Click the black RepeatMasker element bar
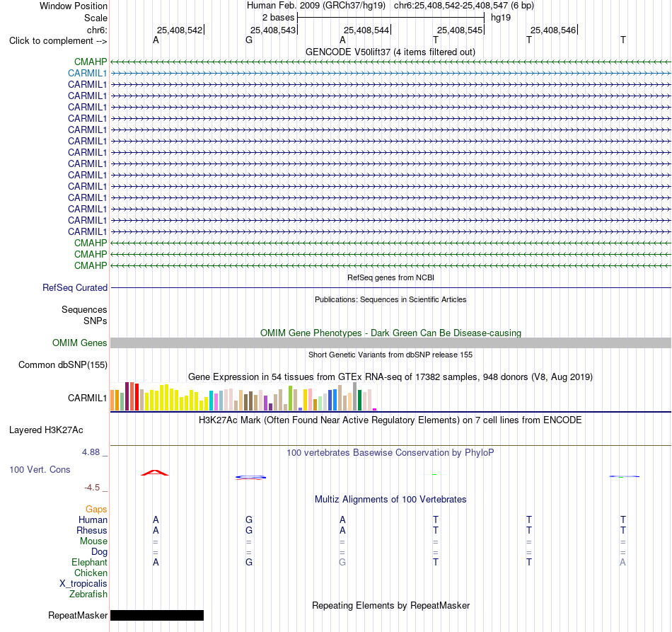The width and height of the screenshot is (672, 632). (157, 615)
